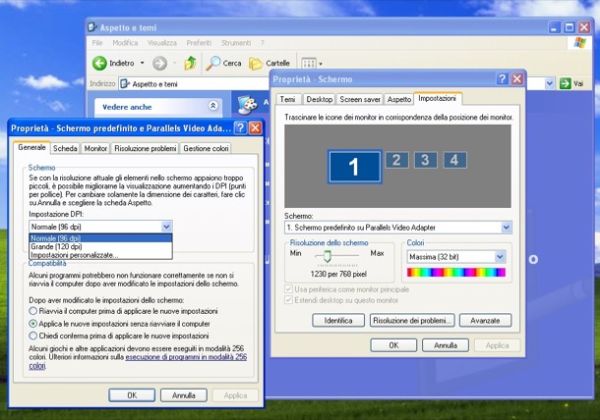Switch to the Screen saver tab
The height and width of the screenshot is (420, 600).
tap(360, 100)
